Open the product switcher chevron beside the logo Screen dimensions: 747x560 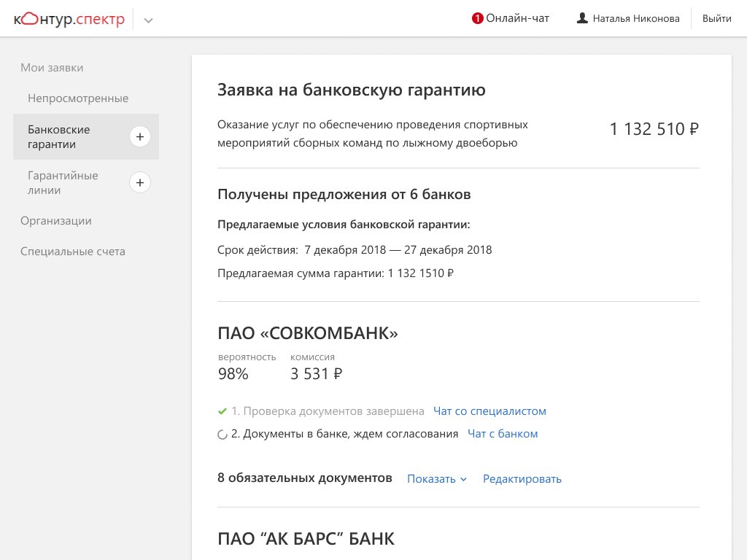(148, 20)
